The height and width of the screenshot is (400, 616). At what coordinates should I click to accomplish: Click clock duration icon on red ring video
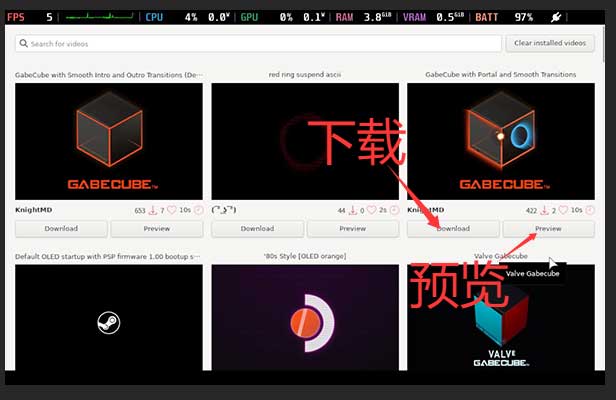[393, 211]
